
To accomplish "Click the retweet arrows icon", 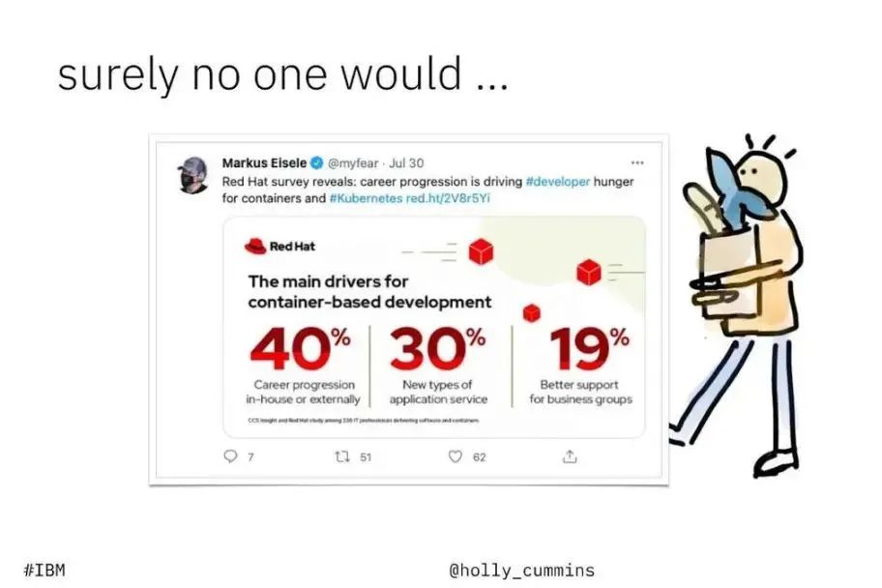I will tap(341, 456).
